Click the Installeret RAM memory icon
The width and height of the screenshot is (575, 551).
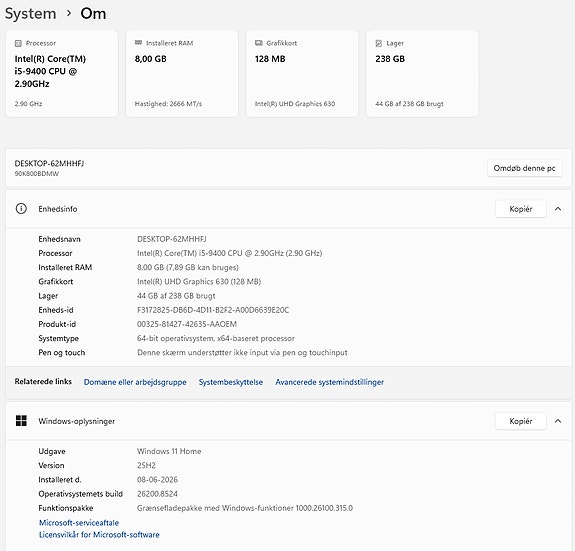(x=138, y=43)
